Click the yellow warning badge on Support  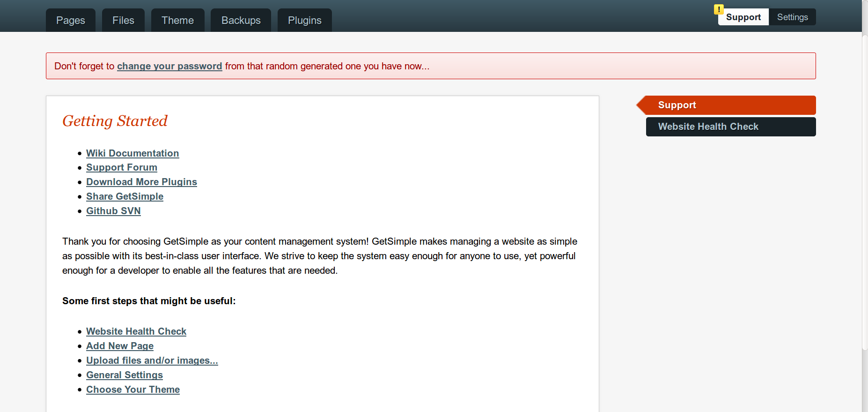pos(719,9)
